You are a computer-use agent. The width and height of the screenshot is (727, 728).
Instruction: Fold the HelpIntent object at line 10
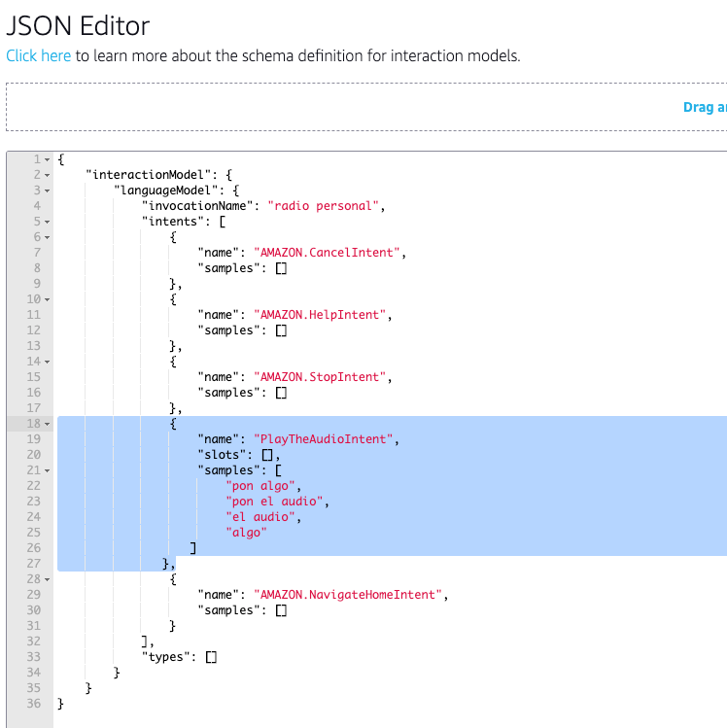[x=48, y=299]
